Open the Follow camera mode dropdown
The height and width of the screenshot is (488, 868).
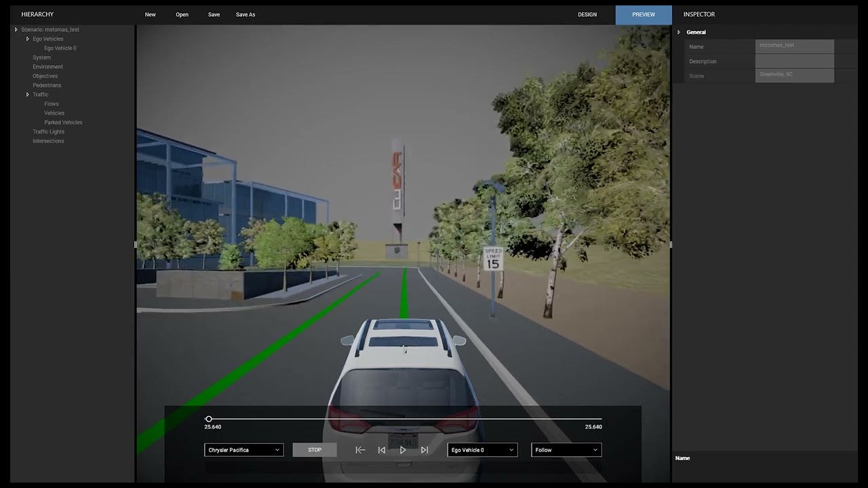pyautogui.click(x=566, y=450)
